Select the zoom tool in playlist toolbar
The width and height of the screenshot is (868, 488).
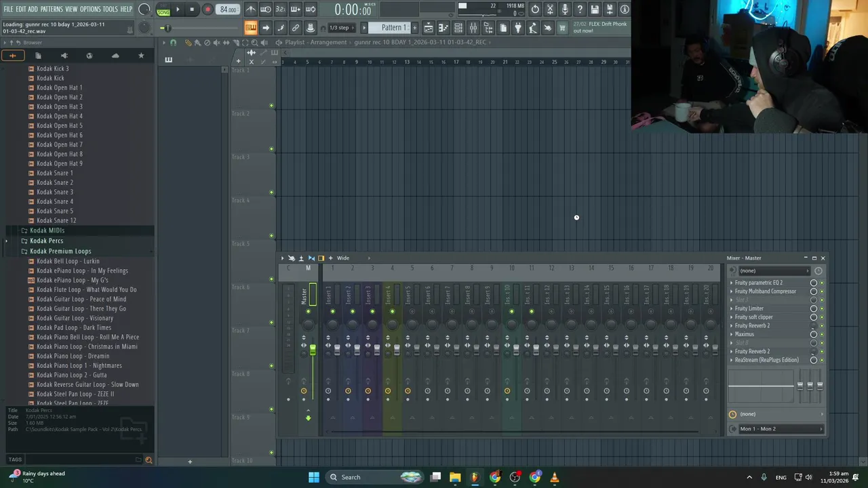(x=254, y=42)
